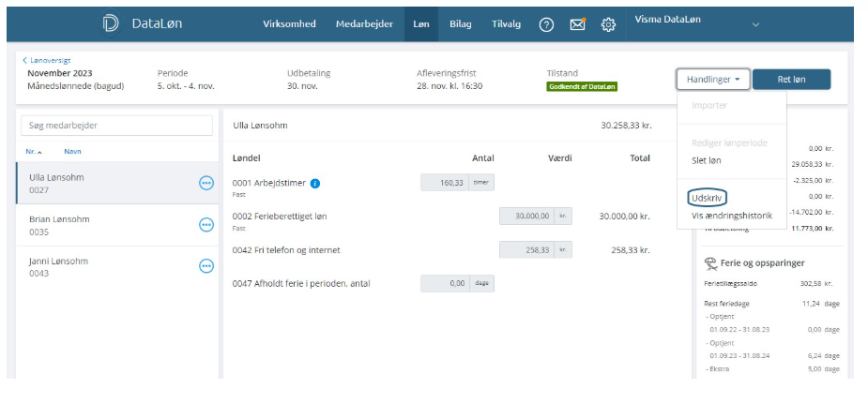
Task: Expand the Handlinger dropdown
Action: (x=712, y=80)
